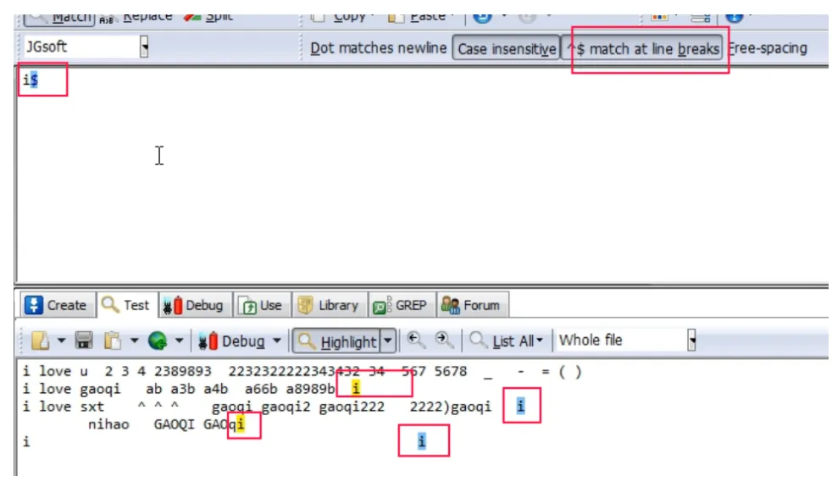Switch to the Debug tab

click(194, 305)
